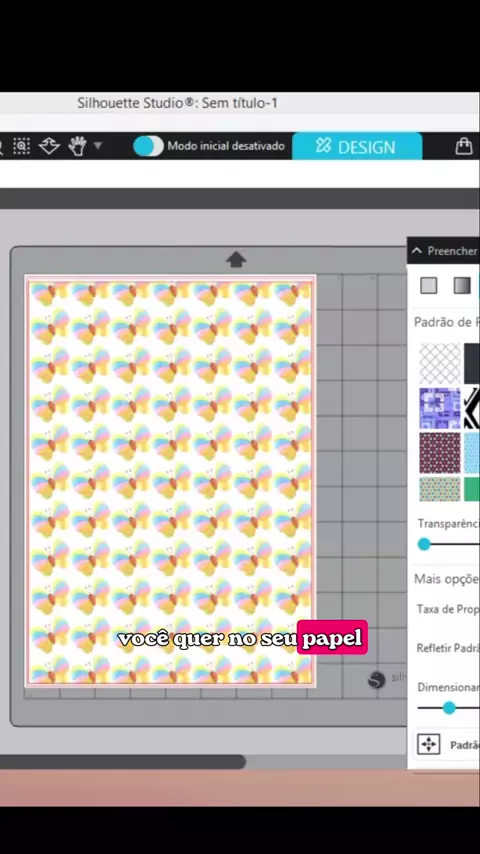Pick the light blue pattern swatch
This screenshot has width=480, height=854.
pyautogui.click(x=472, y=453)
